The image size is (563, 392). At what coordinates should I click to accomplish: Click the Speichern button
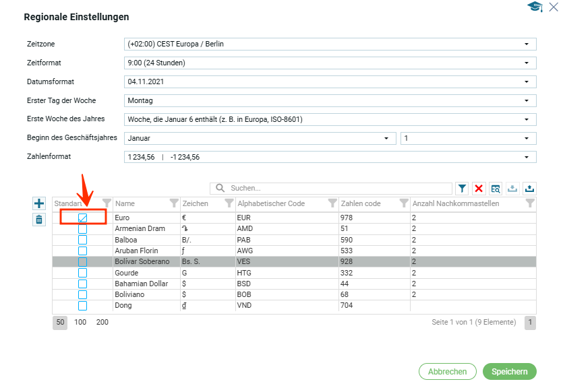509,372
